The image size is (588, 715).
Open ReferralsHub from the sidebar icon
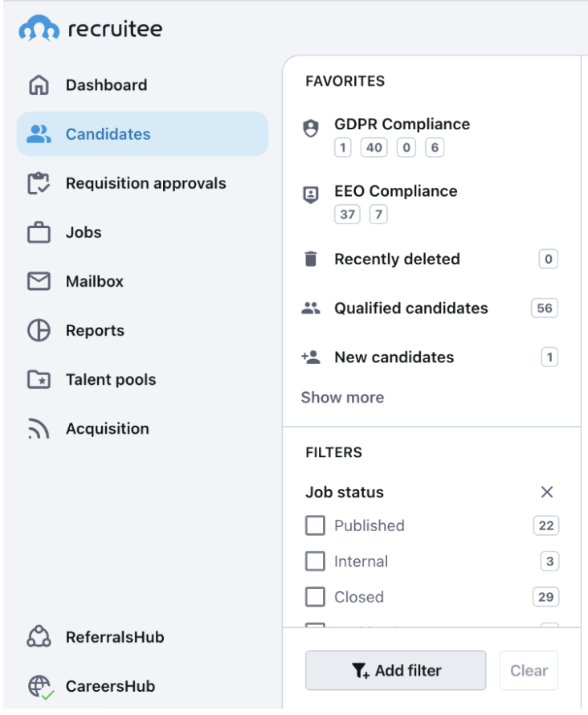(39, 638)
